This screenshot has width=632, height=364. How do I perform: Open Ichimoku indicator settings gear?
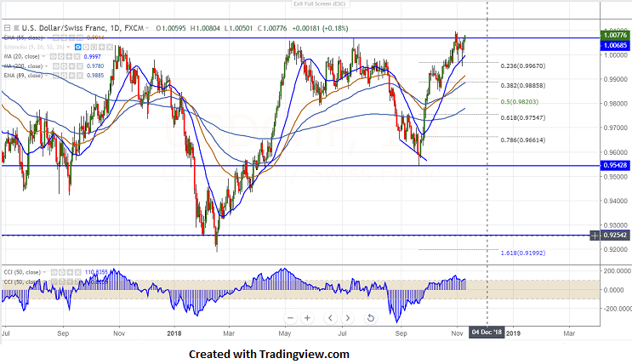(x=86, y=47)
